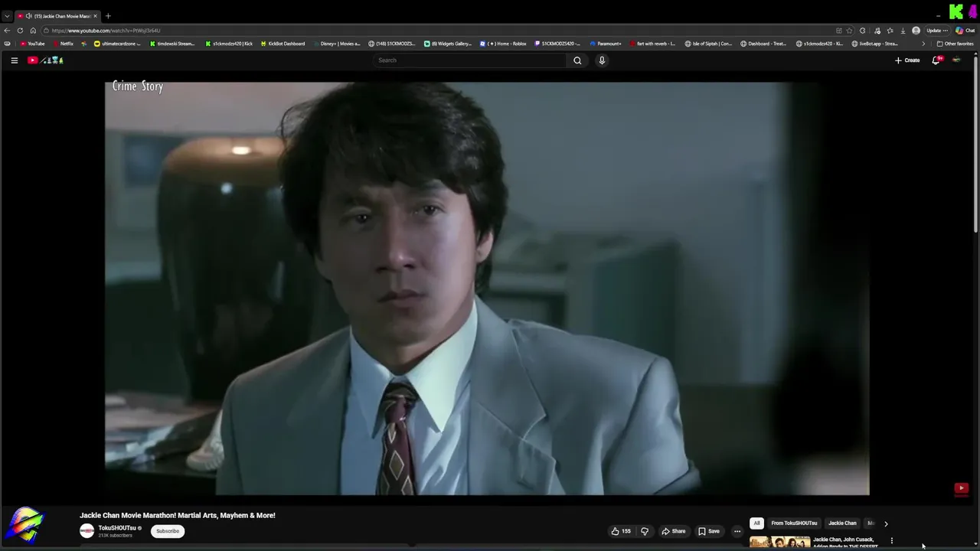
Task: Select the Jackie Chan chip
Action: (842, 523)
